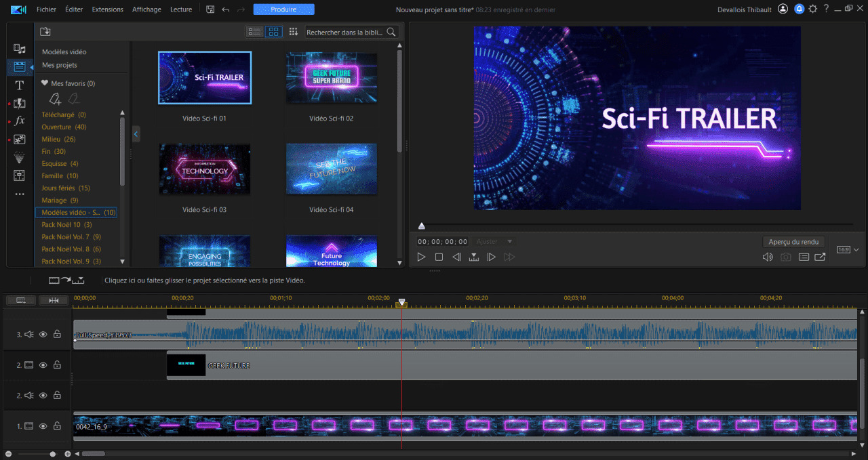Lock video track 2
Image resolution: width=868 pixels, height=460 pixels.
click(57, 365)
